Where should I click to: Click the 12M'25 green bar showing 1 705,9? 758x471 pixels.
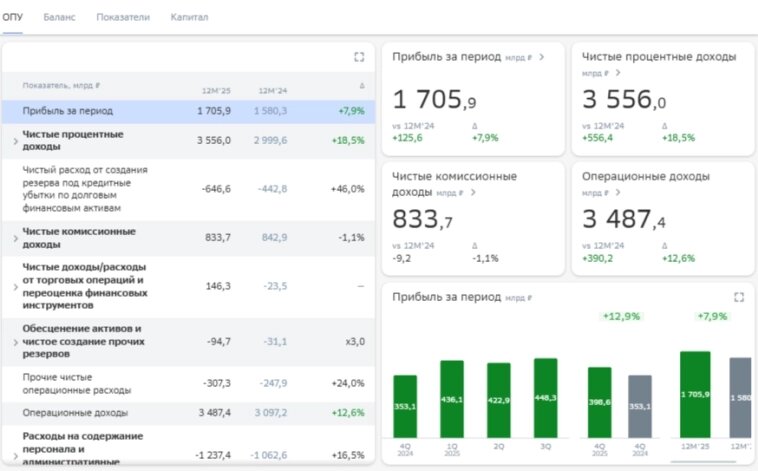pyautogui.click(x=695, y=395)
